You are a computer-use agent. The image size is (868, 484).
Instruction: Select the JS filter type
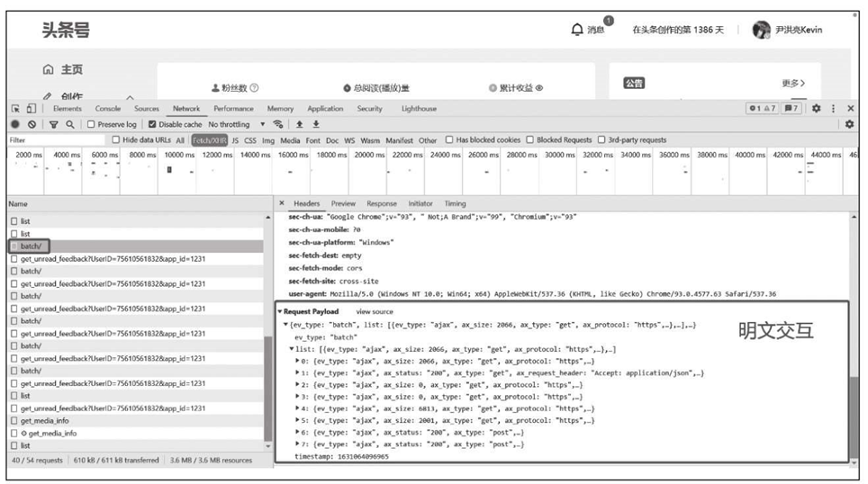tap(235, 140)
